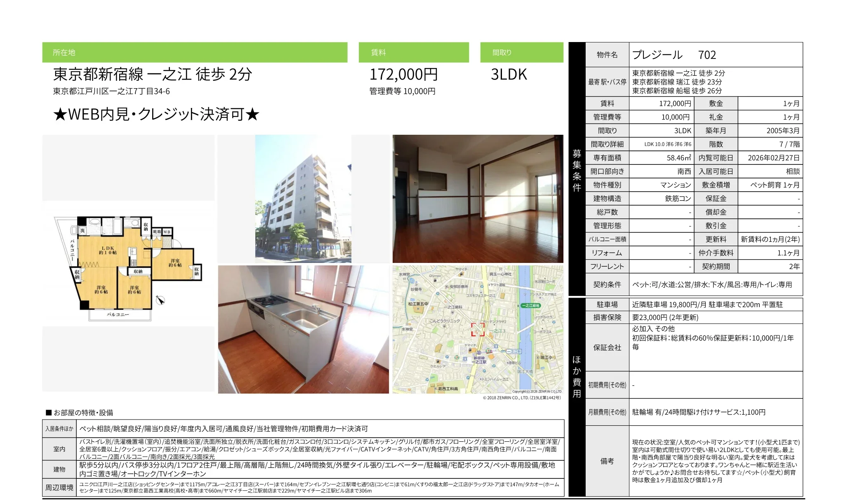Click address 東京都江戸川区一之江7丁目34-6
The width and height of the screenshot is (848, 504).
pyautogui.click(x=111, y=91)
